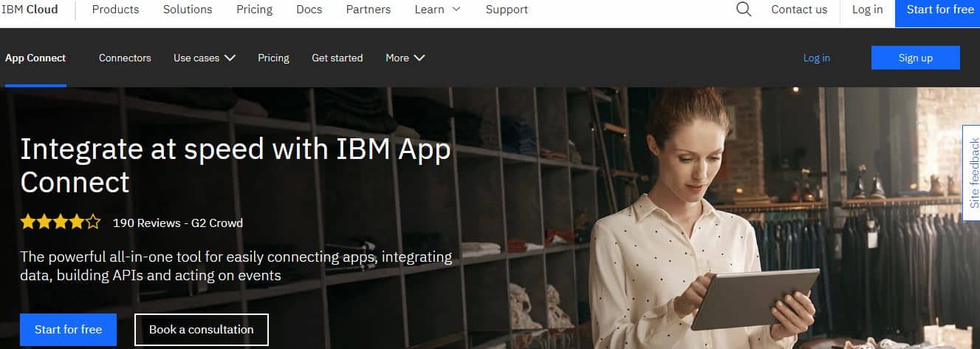980x349 pixels.
Task: Click hero Start for free button
Action: (x=68, y=330)
